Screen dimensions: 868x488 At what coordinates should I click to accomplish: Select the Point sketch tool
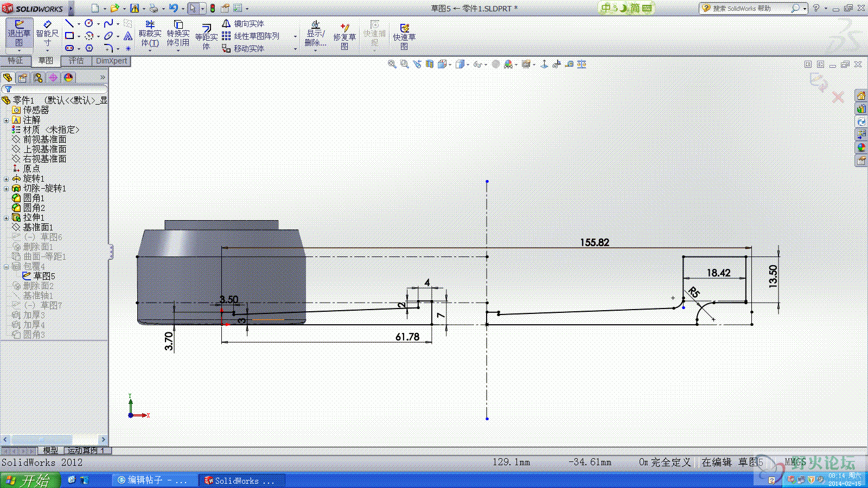click(x=128, y=48)
